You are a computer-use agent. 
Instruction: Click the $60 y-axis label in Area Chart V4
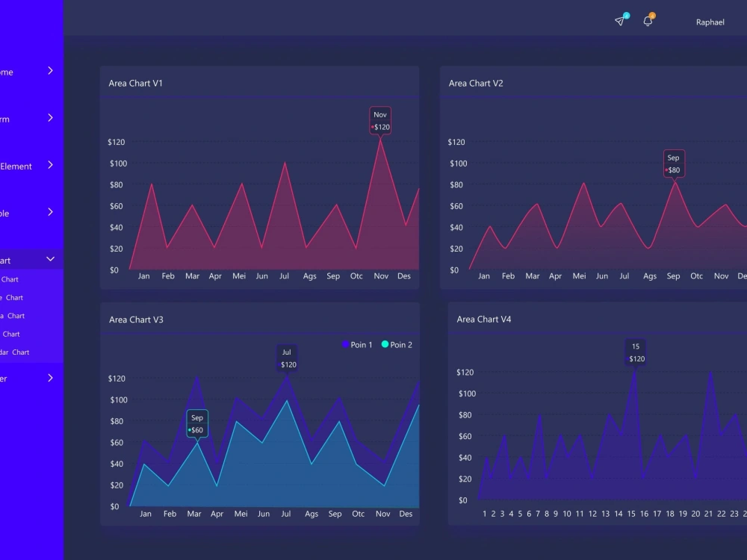point(465,436)
